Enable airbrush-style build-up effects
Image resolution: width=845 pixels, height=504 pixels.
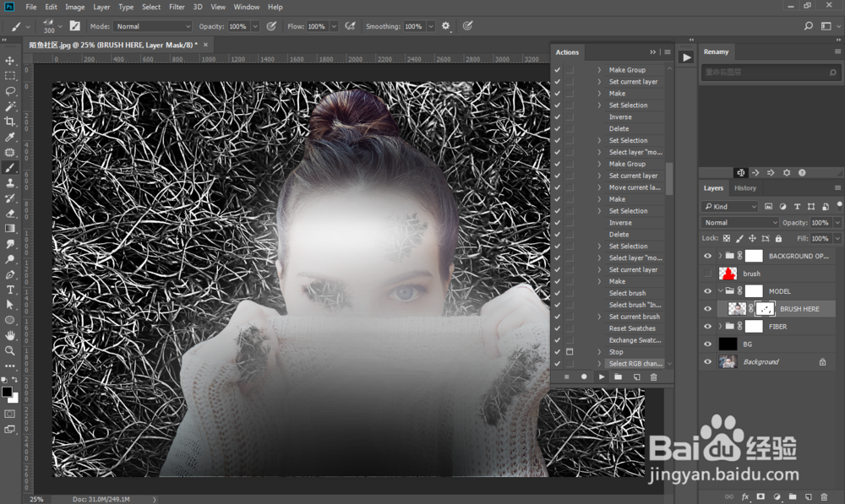[351, 26]
